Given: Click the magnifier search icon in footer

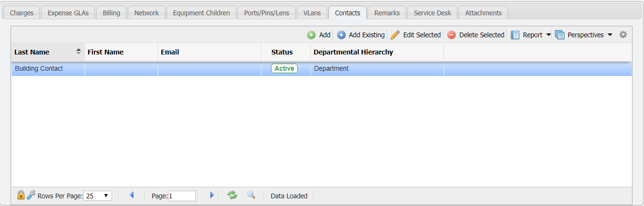Looking at the screenshot, I should click(x=251, y=195).
